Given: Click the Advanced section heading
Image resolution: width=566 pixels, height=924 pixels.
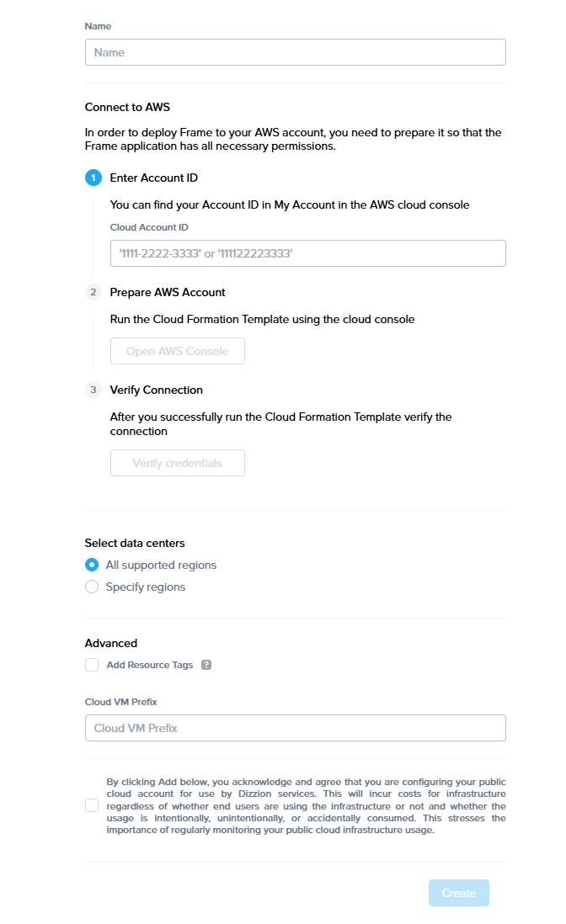Looking at the screenshot, I should point(110,643).
